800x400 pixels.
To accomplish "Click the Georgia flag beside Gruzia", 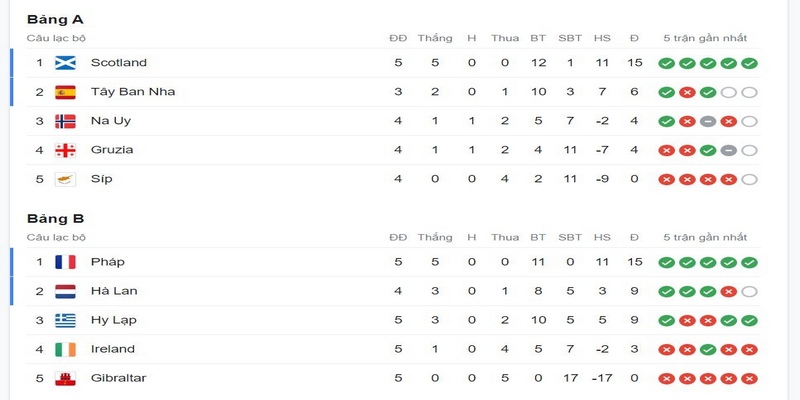I will (x=65, y=150).
